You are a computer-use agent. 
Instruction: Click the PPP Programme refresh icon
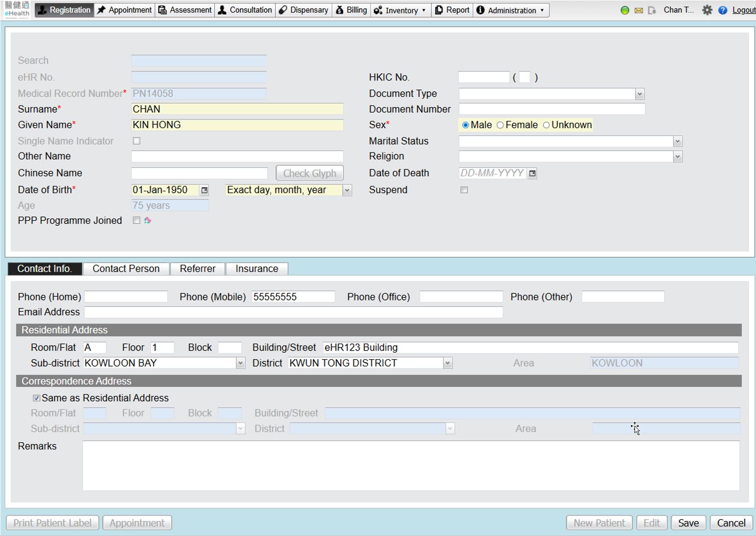[148, 220]
